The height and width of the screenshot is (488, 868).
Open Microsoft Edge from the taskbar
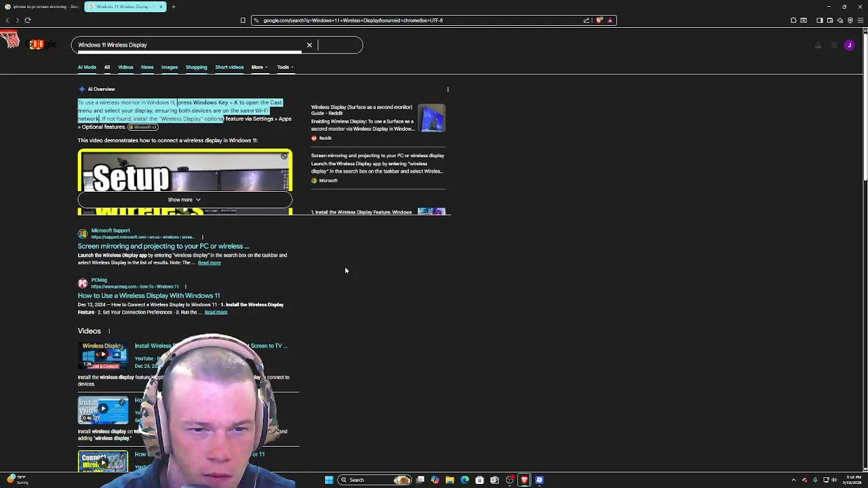[465, 480]
